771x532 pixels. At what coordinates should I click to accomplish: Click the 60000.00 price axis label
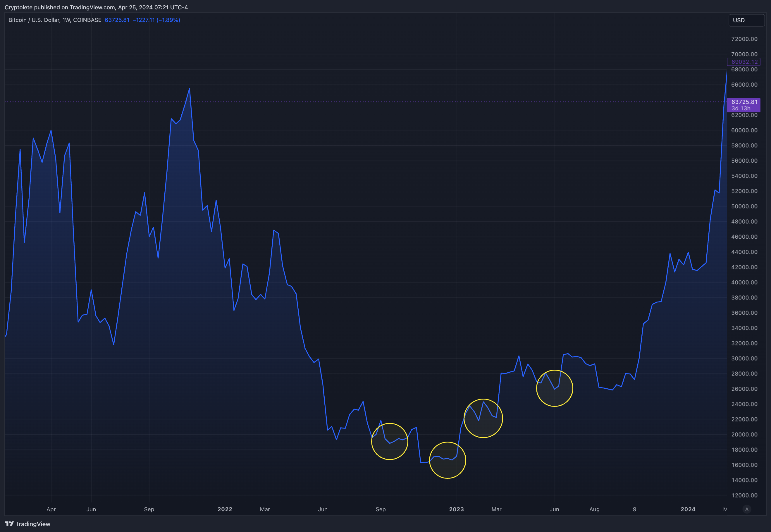[744, 130]
